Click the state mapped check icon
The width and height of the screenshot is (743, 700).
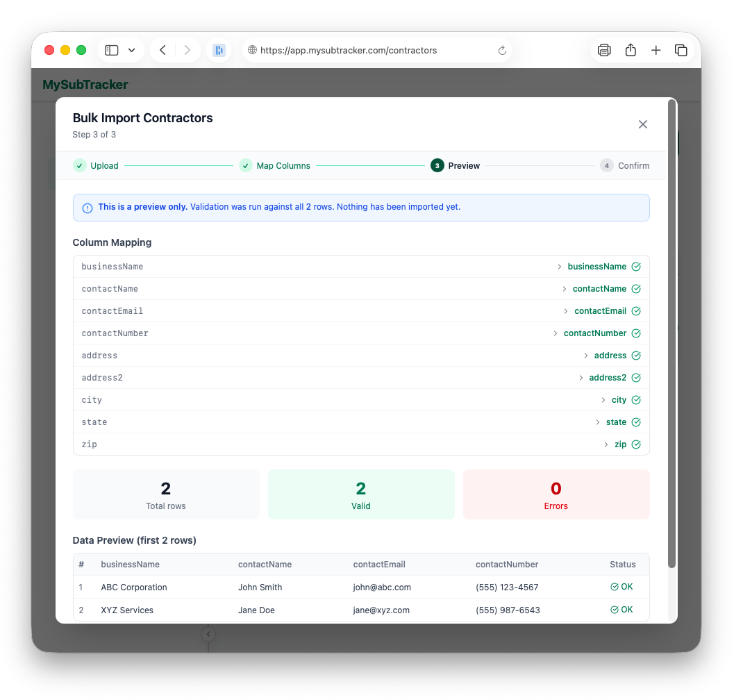[636, 423]
